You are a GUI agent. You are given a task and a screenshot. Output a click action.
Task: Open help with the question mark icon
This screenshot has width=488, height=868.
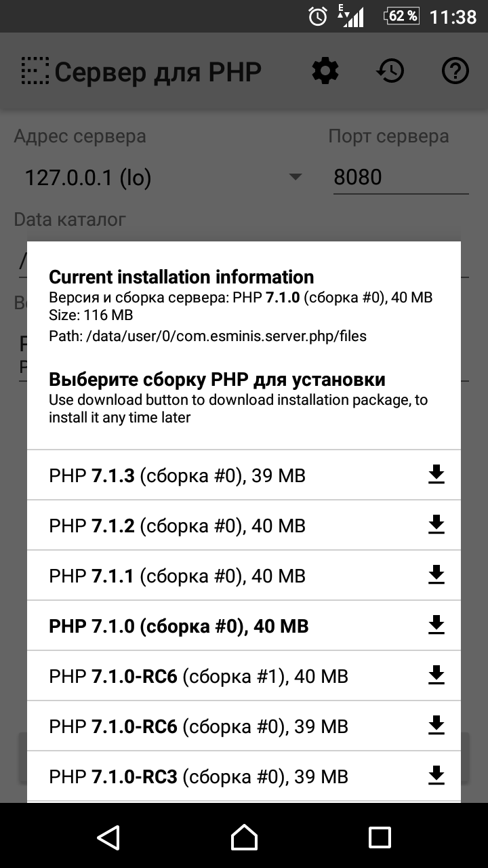[455, 71]
